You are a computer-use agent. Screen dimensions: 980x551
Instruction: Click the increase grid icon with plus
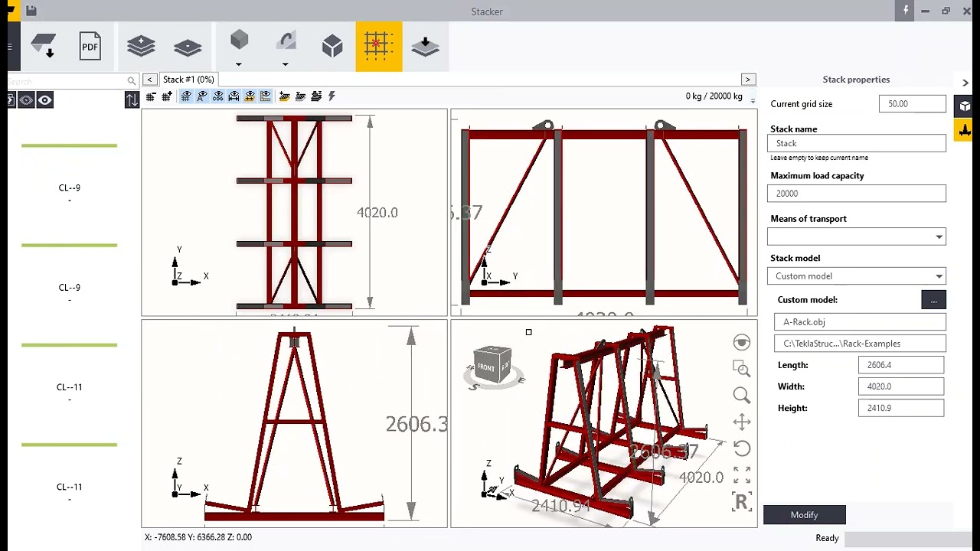[x=167, y=96]
